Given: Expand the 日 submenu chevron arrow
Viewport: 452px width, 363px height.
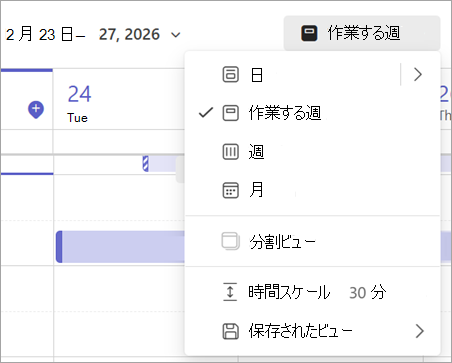Looking at the screenshot, I should click(x=418, y=74).
